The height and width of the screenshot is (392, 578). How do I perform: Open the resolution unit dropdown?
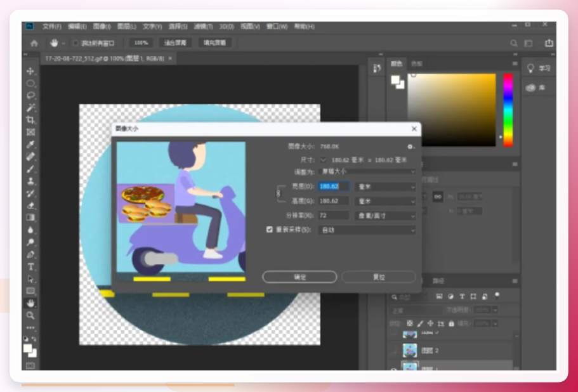(x=385, y=216)
